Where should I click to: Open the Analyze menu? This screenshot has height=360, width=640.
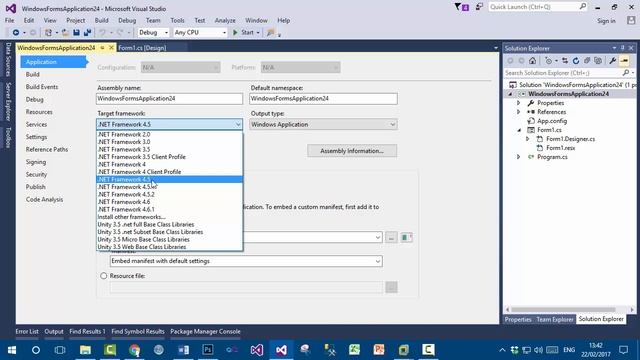(225, 20)
